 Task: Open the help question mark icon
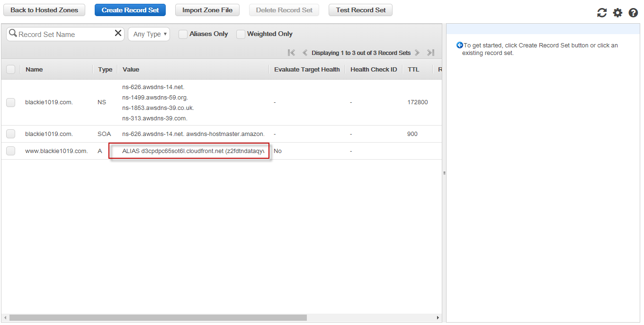[633, 13]
